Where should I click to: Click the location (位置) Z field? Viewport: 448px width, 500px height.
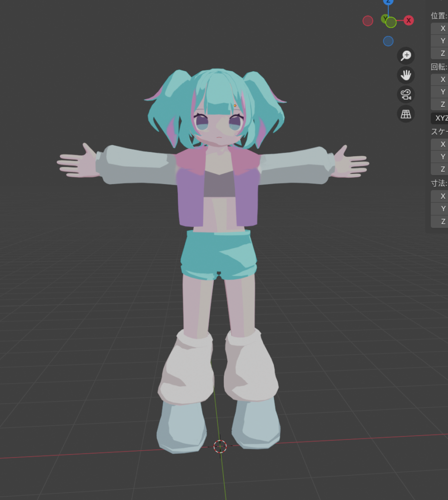pos(440,53)
